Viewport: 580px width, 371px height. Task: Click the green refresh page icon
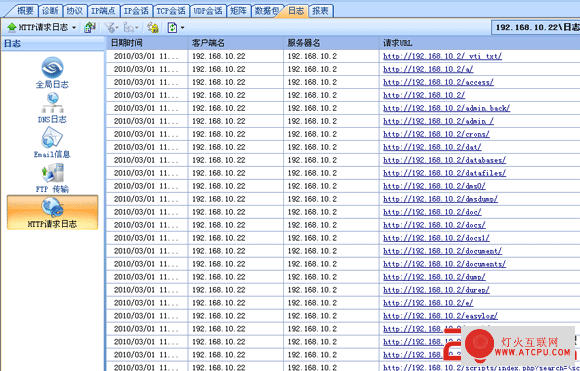tap(172, 27)
